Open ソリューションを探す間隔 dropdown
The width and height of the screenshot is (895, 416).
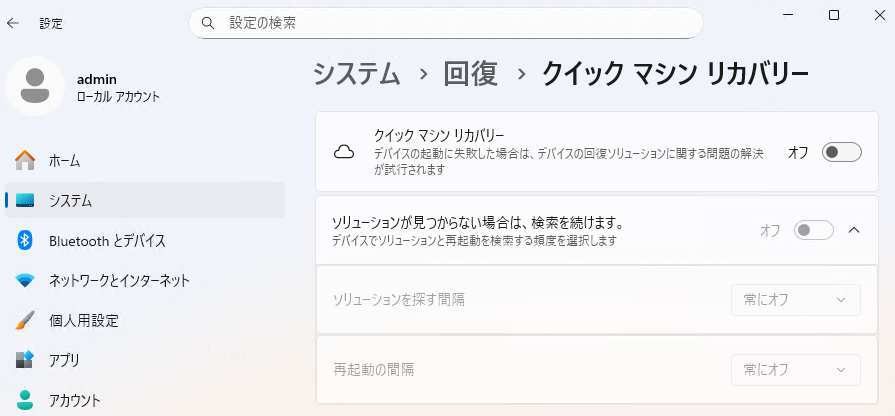[x=796, y=300]
